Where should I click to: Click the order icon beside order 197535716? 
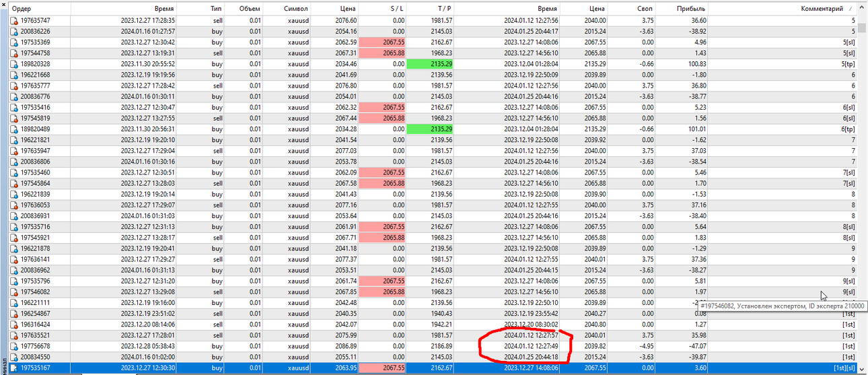(x=14, y=227)
